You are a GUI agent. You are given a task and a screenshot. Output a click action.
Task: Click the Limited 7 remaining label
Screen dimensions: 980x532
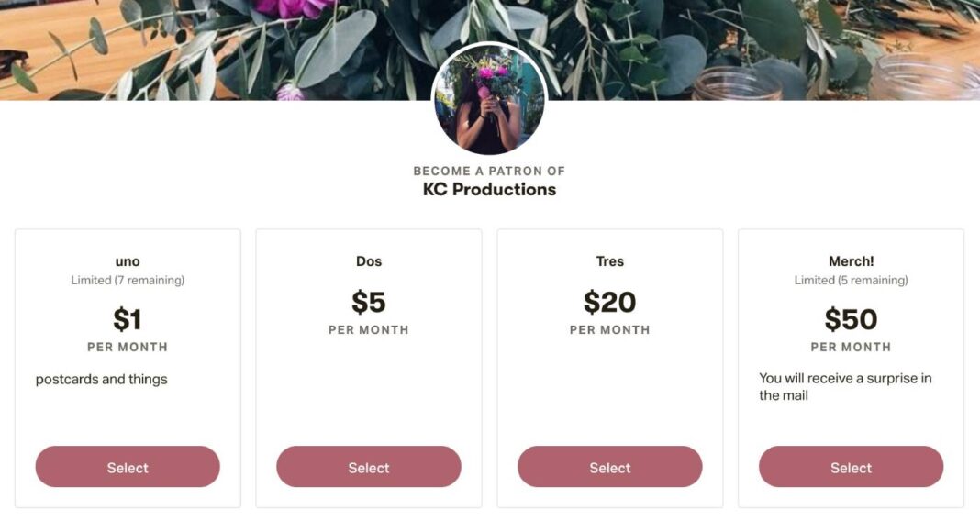127,280
